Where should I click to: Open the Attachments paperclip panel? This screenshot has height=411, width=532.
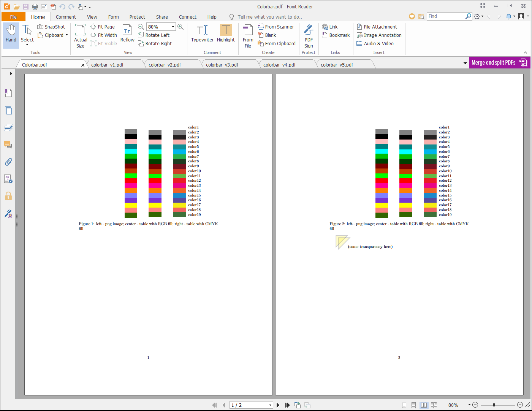coord(8,162)
